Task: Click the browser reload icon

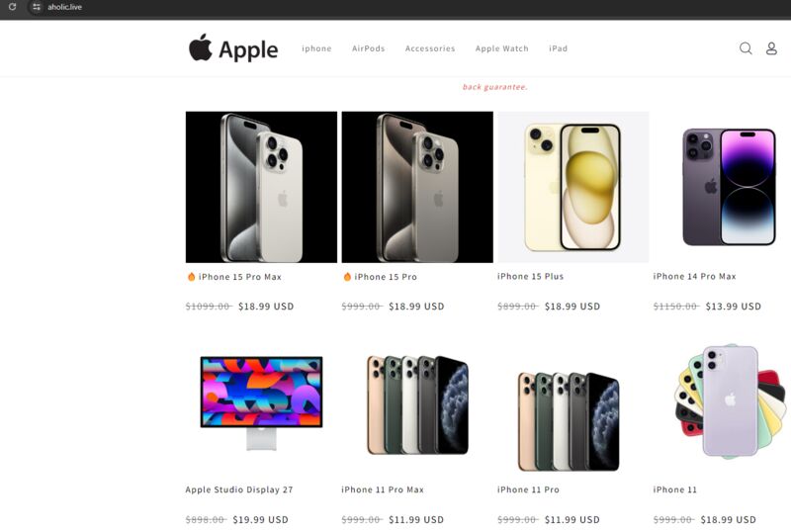Action: pyautogui.click(x=13, y=7)
